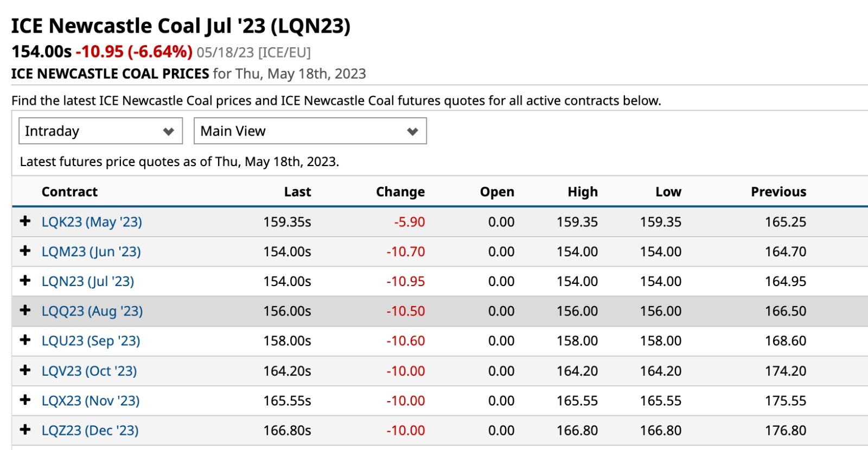
Task: Click the 164.70 previous price
Action: [x=786, y=252]
